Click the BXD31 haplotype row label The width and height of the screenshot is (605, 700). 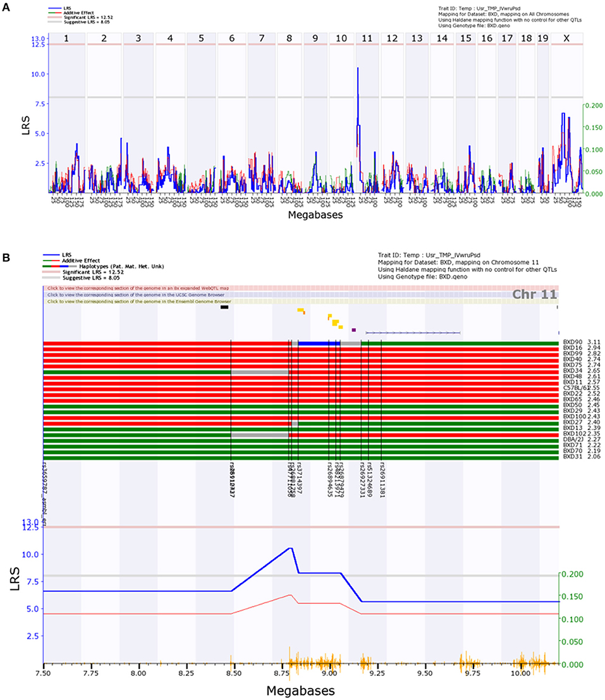point(572,457)
